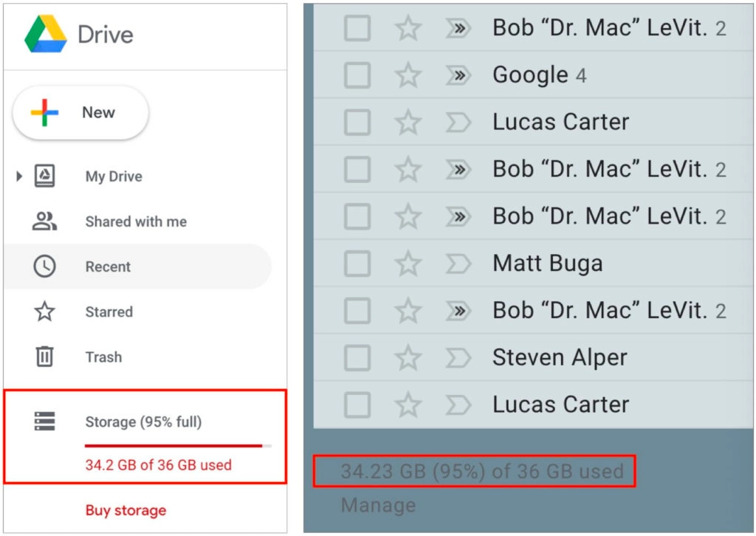The width and height of the screenshot is (756, 536).
Task: Star the Google email
Action: click(x=408, y=75)
